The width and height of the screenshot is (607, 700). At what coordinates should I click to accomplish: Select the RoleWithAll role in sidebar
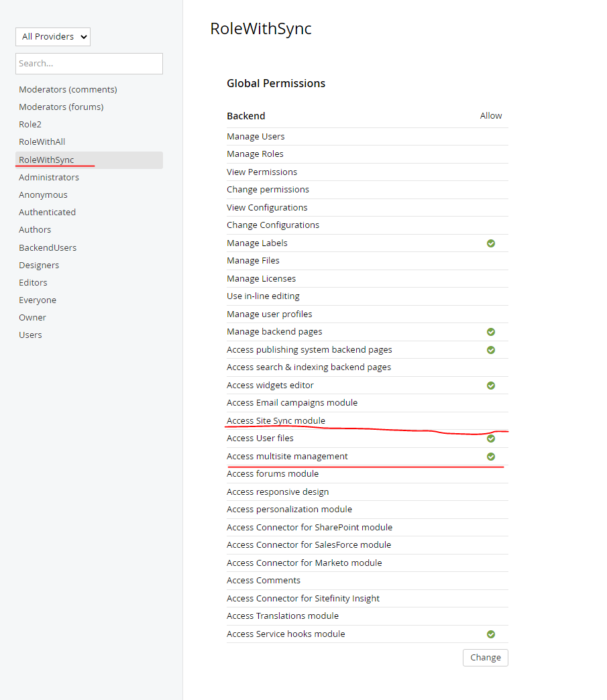point(42,141)
